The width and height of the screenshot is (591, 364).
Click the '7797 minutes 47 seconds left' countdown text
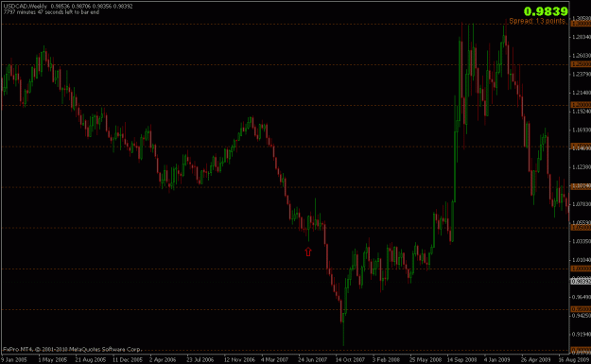[51, 12]
